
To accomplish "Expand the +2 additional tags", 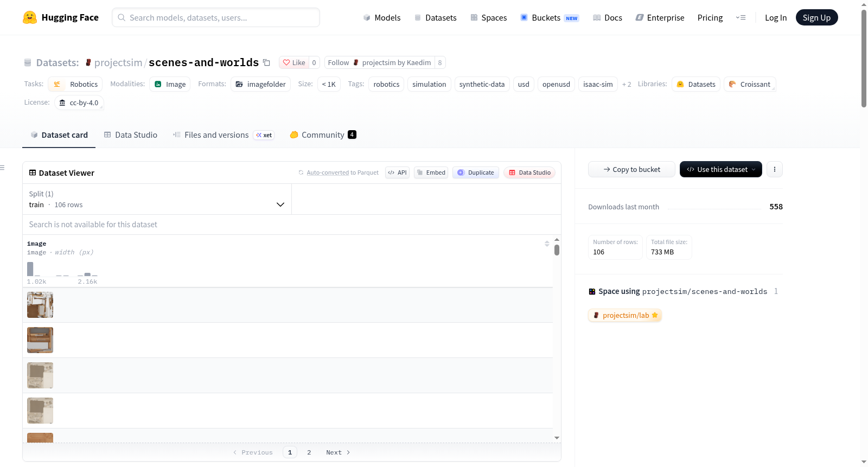I will coord(627,84).
